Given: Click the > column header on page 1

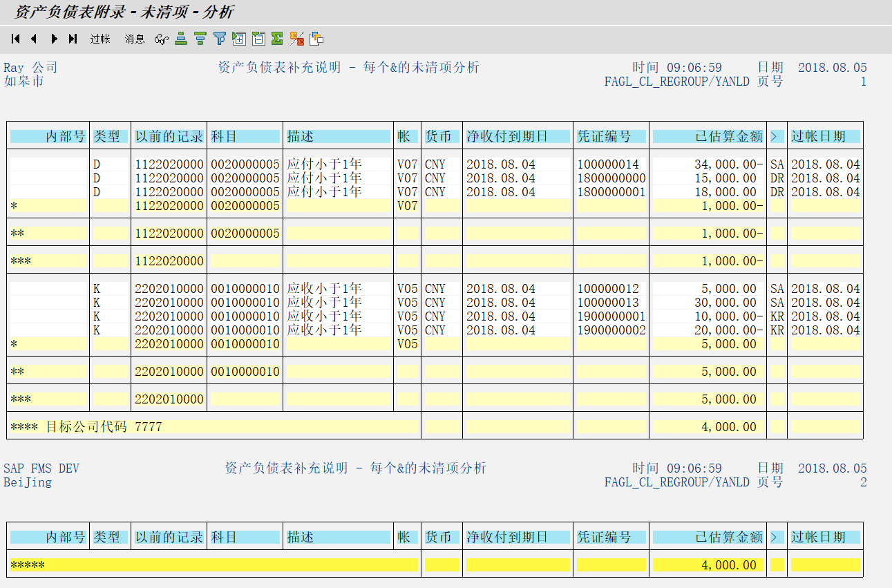Looking at the screenshot, I should pos(777,136).
